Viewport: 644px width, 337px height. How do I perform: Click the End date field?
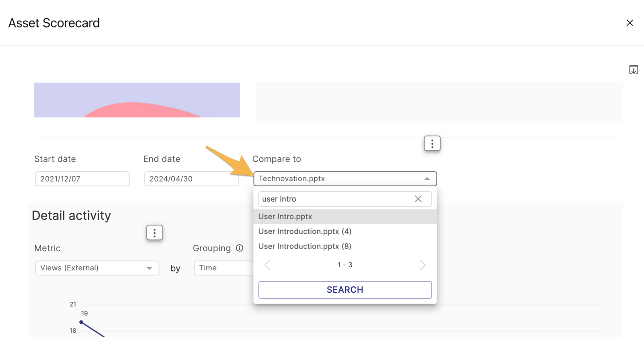(191, 179)
